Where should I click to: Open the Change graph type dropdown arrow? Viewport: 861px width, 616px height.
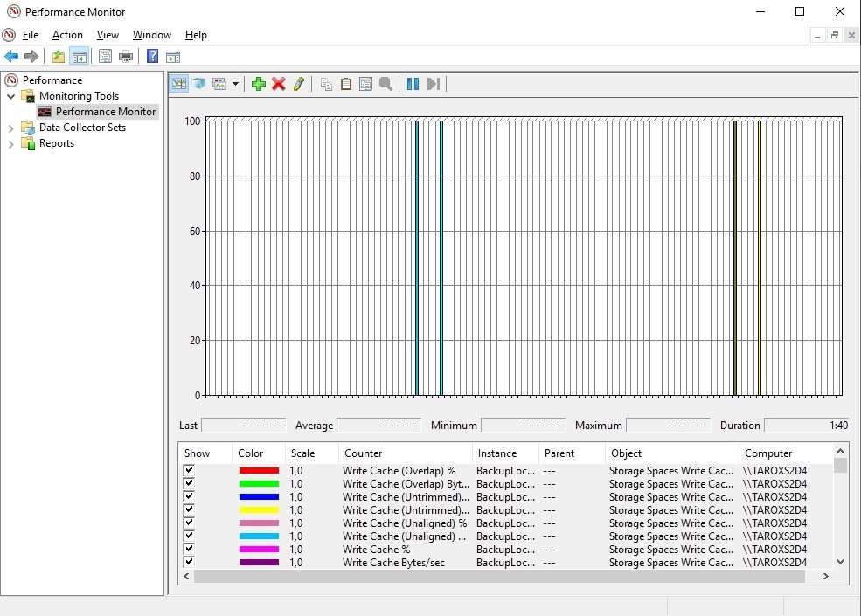235,84
